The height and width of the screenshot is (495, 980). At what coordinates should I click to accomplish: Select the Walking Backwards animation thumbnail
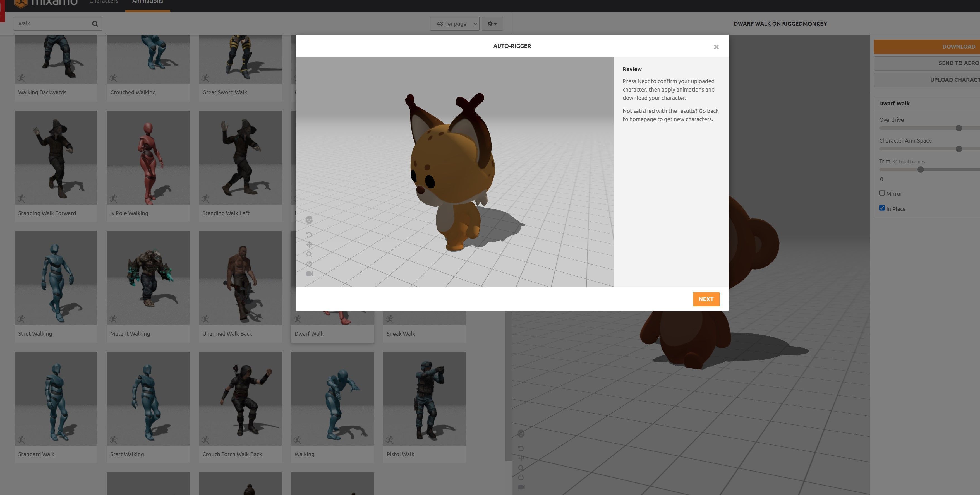(56, 59)
